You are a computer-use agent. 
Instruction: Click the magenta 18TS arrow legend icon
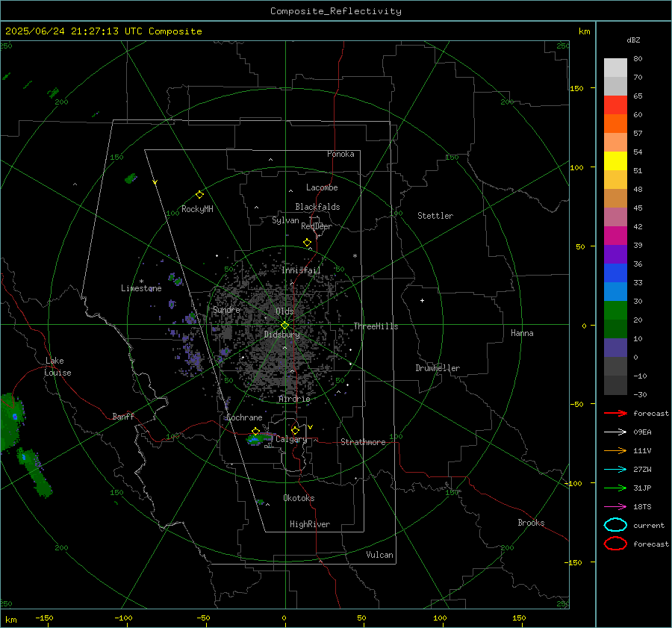[x=615, y=507]
